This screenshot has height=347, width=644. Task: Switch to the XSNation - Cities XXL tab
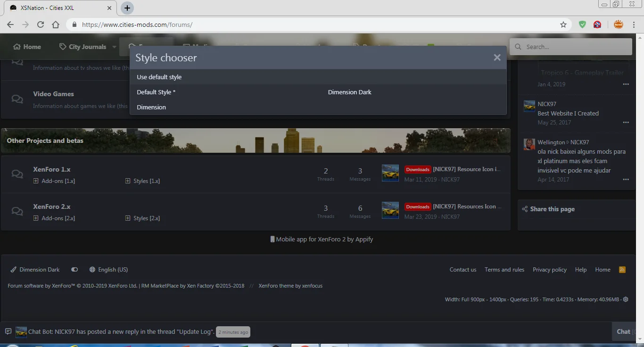point(60,8)
